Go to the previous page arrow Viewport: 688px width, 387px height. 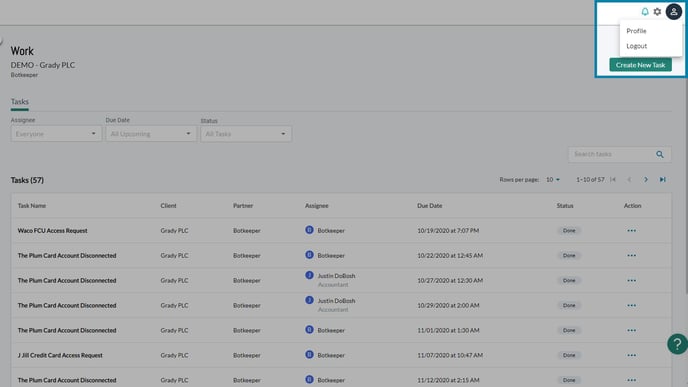tap(629, 179)
